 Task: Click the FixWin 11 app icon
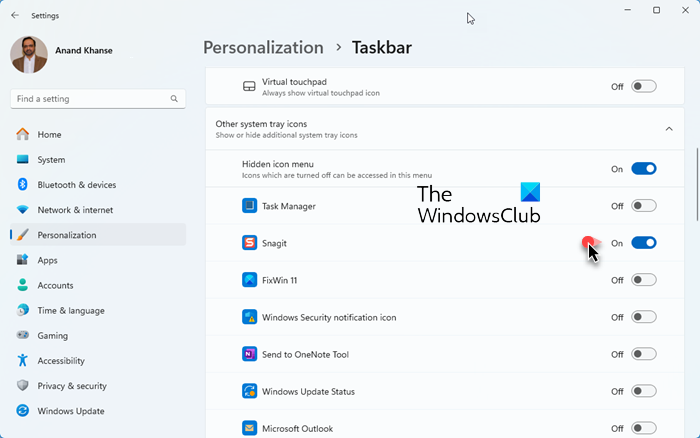(x=250, y=280)
